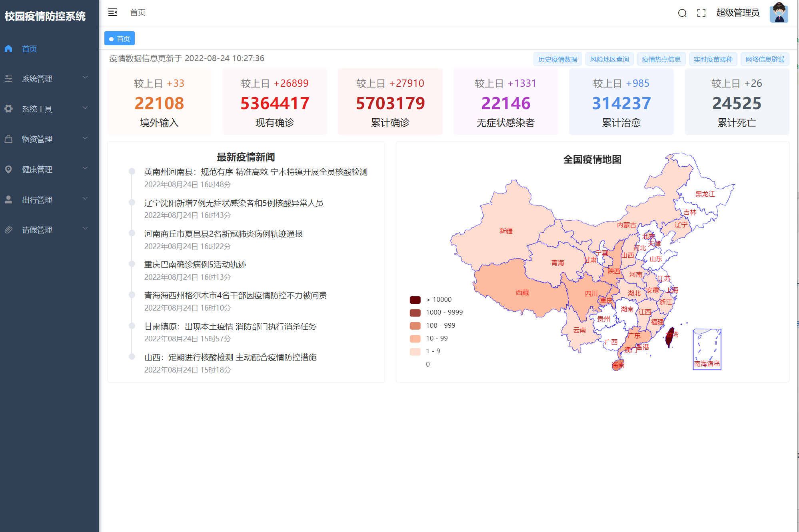799x532 pixels.
Task: Open news about 辽宁沈阳新增7例无症状感染者
Action: [x=234, y=203]
